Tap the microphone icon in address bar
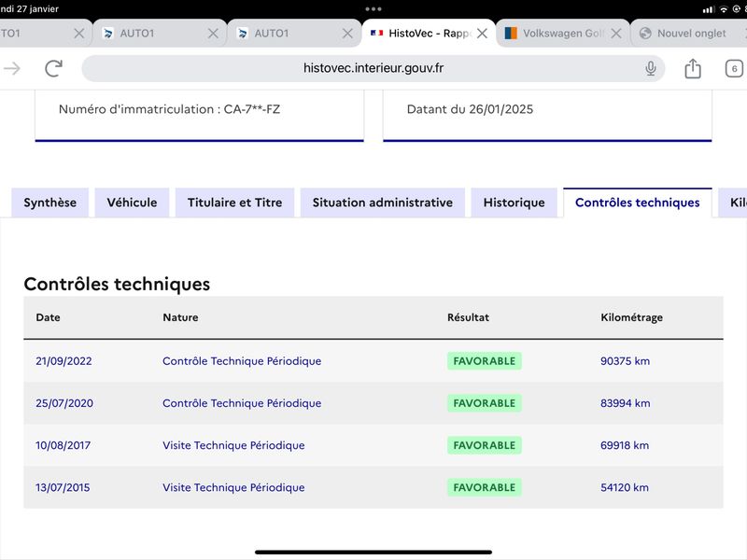The width and height of the screenshot is (747, 560). click(x=650, y=68)
